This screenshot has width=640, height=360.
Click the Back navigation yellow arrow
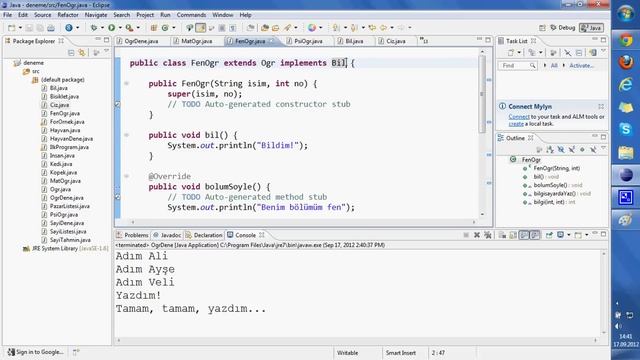(384, 28)
